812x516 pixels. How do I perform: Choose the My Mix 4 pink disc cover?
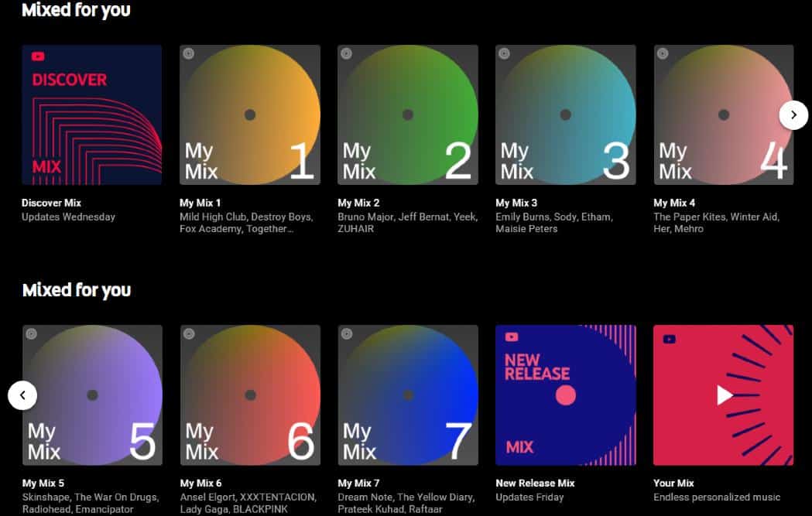pos(724,115)
